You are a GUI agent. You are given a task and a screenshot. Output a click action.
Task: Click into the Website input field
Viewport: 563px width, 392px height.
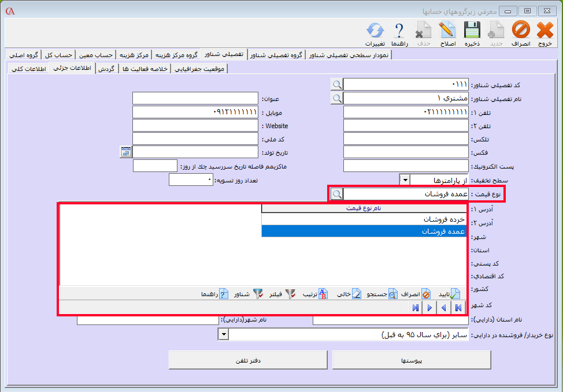(x=195, y=125)
